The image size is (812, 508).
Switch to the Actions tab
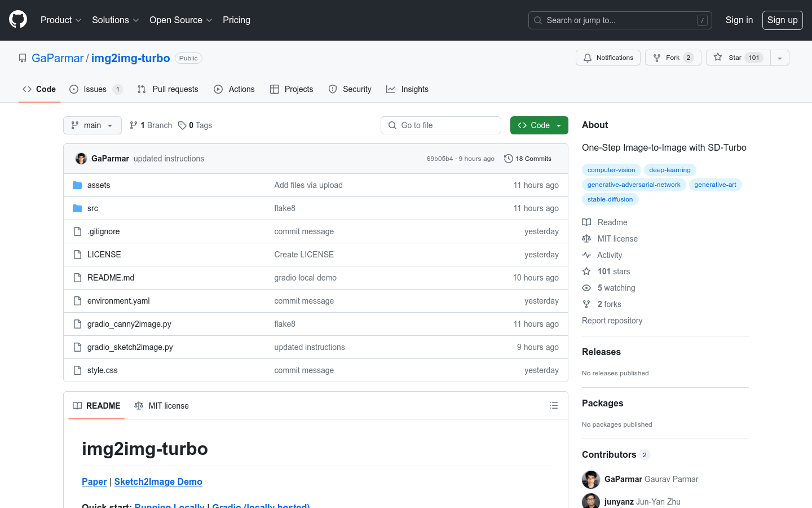coord(234,89)
